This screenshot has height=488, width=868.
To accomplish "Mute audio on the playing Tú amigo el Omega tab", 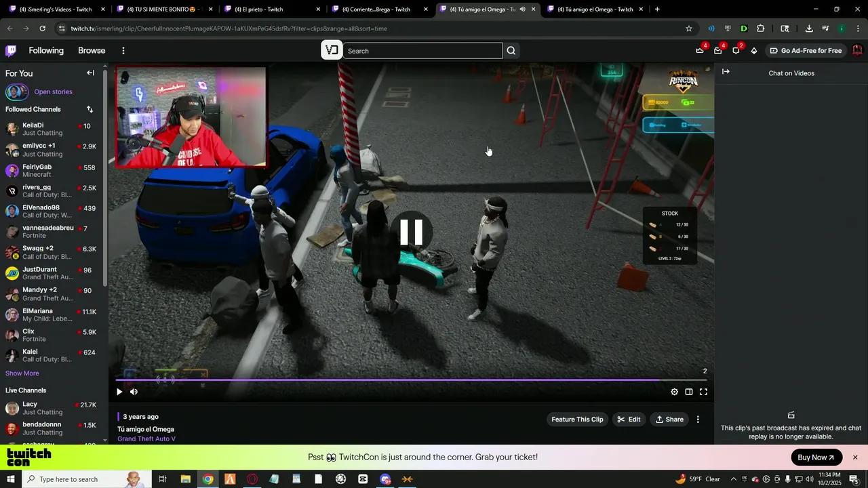I will (x=522, y=9).
